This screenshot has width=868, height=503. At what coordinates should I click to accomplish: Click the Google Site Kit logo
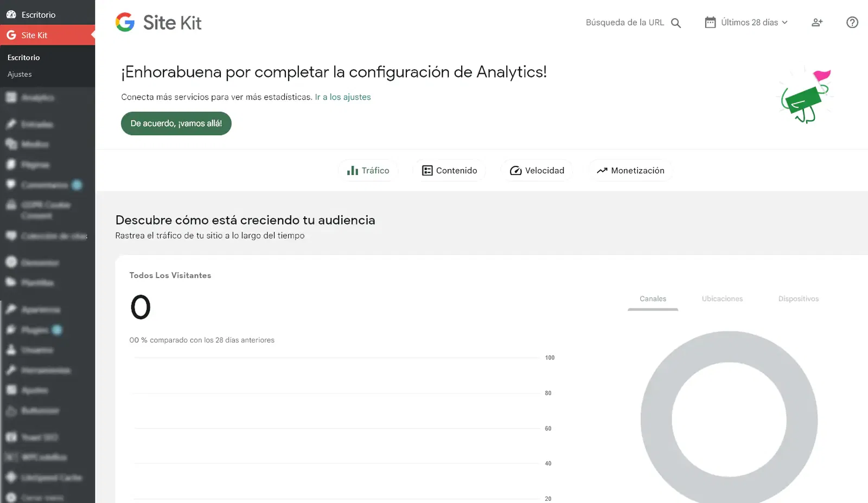tap(158, 22)
